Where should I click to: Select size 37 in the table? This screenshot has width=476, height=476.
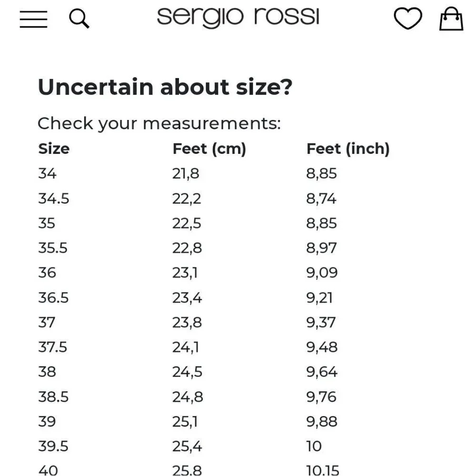point(47,322)
